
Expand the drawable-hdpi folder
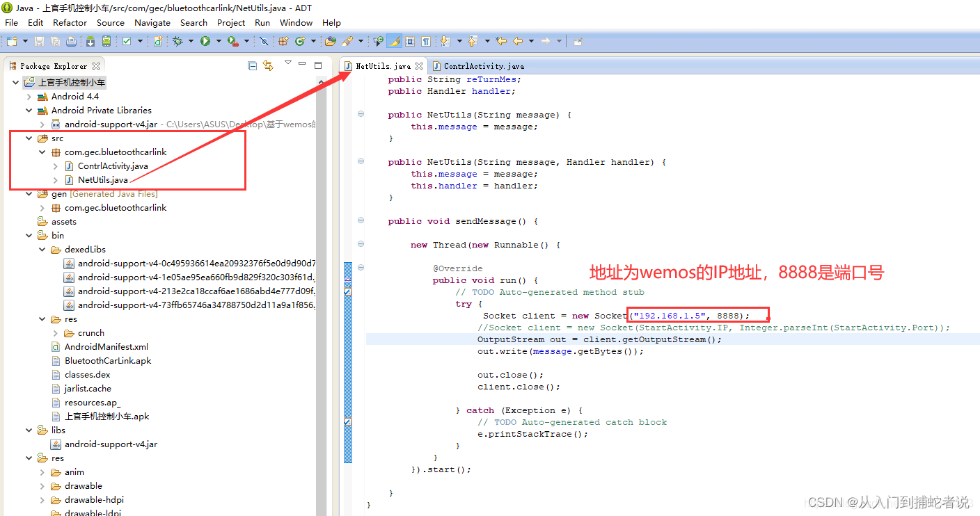click(42, 500)
